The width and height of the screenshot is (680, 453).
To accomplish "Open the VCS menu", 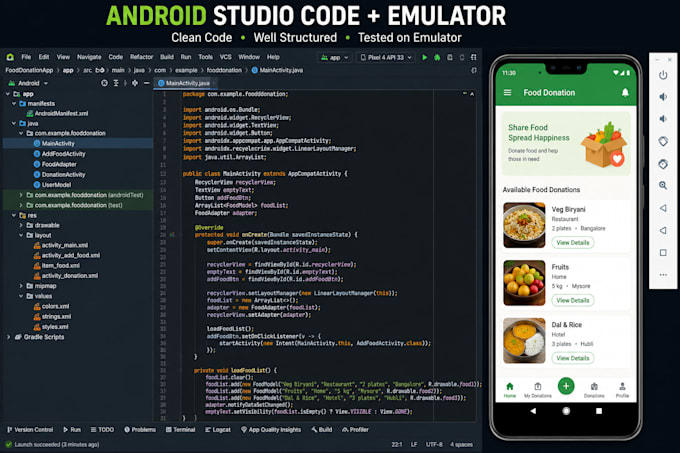I will 225,57.
